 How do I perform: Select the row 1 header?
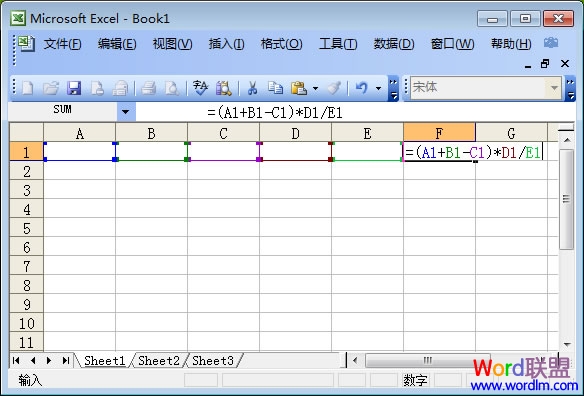coord(26,152)
